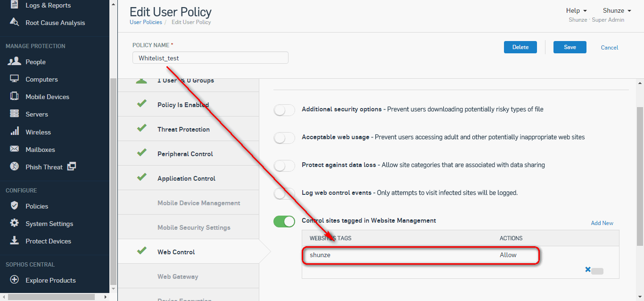Image resolution: width=644 pixels, height=301 pixels.
Task: Click the green user icon beside Users & Groups
Action: point(141,81)
